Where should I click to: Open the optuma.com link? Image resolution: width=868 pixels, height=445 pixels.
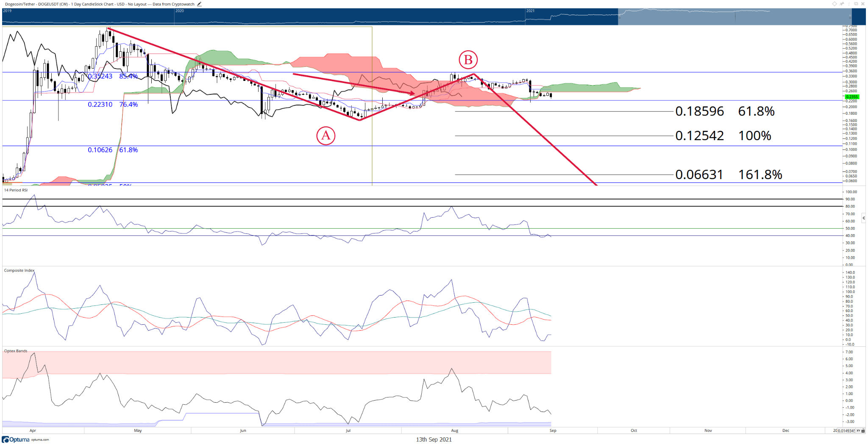pos(40,440)
